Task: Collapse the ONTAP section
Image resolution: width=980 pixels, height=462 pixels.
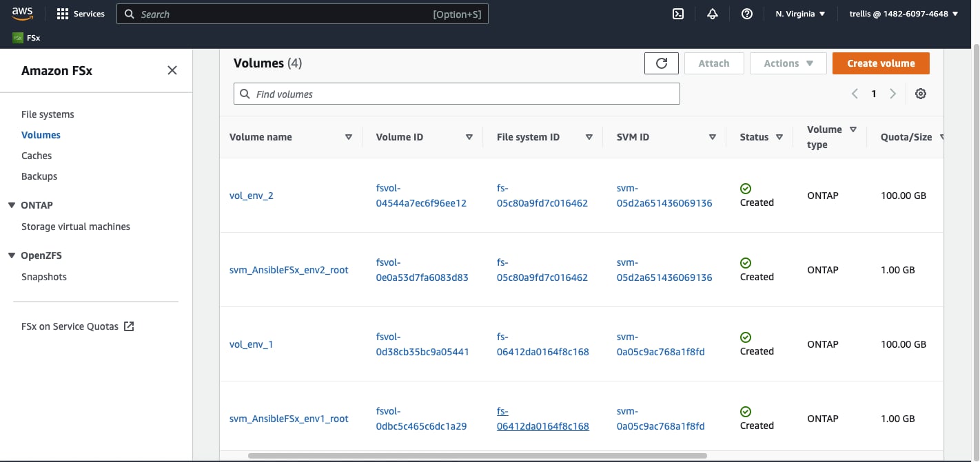Action: click(x=12, y=205)
